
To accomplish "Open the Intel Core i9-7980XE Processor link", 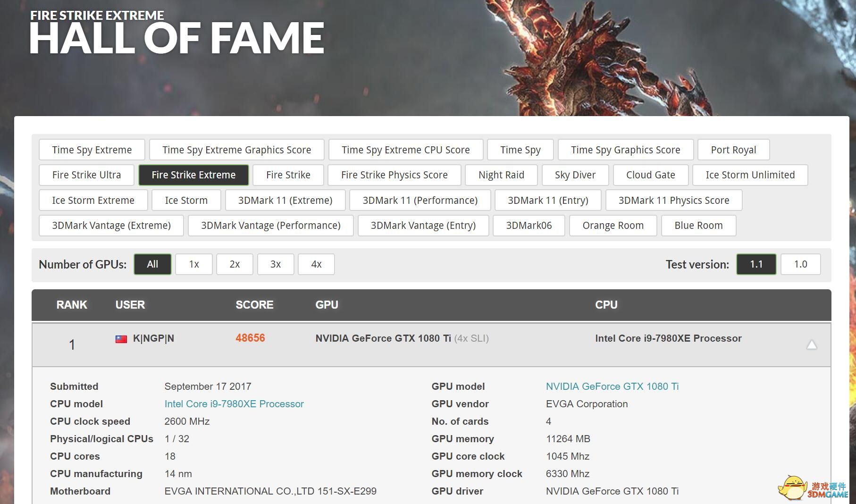I will tap(234, 404).
